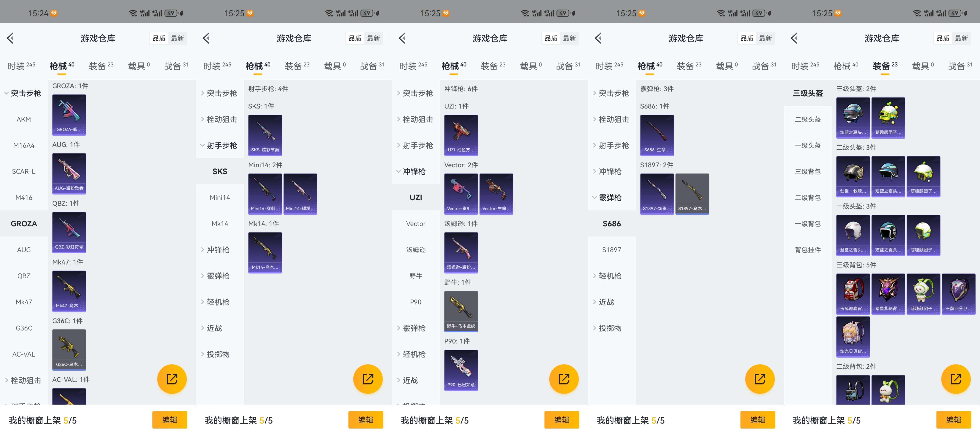Viewport: 980px width, 435px height.
Task: Collapse 冲锋枪 category above the UZI entry
Action: click(x=415, y=171)
